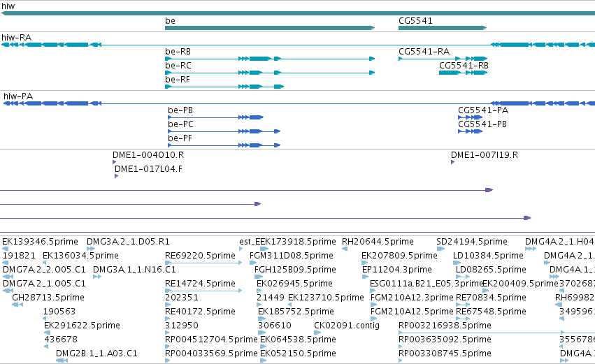Select the hiw-RA transcript label
Screen dimensions: 595x364
click(16, 38)
